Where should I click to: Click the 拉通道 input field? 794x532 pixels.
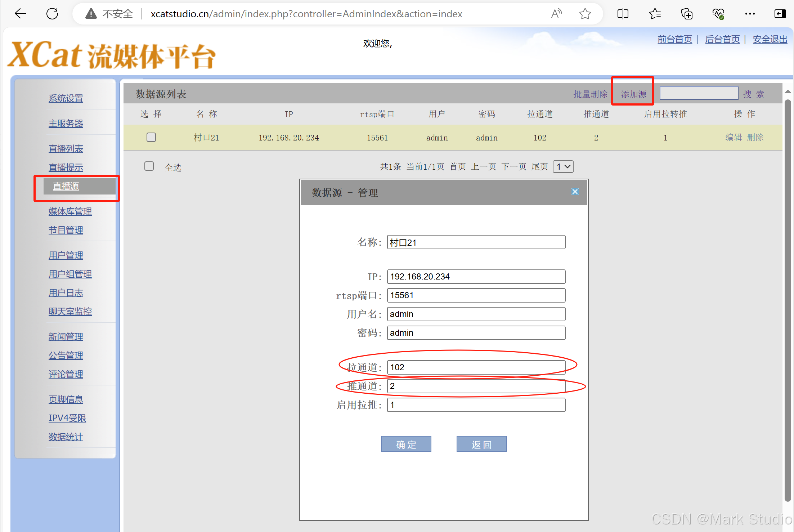[x=476, y=367]
